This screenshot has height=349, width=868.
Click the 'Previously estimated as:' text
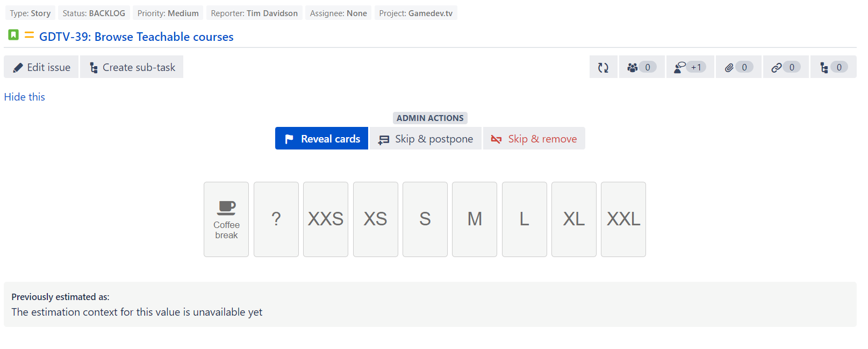tap(60, 297)
